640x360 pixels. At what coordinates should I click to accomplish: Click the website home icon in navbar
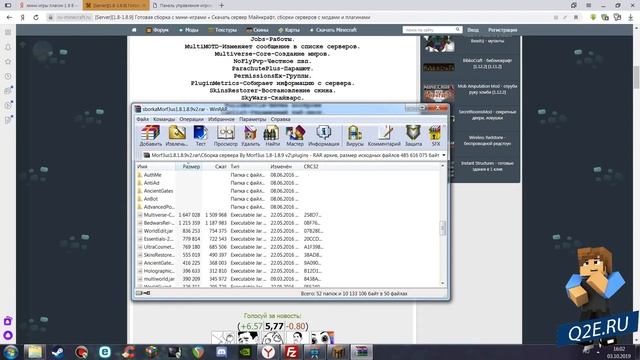coord(134,30)
